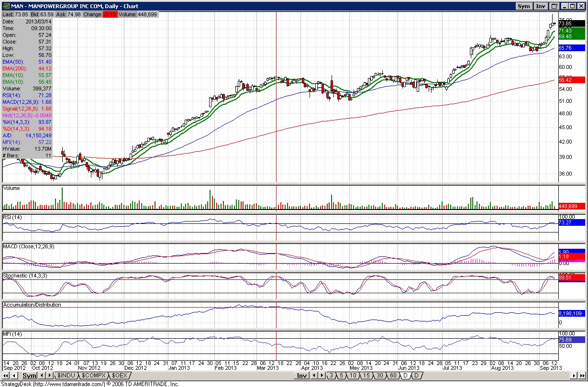Image resolution: width=588 pixels, height=387 pixels.
Task: Click the red 56.42 EMA(200) price label
Action: point(572,80)
